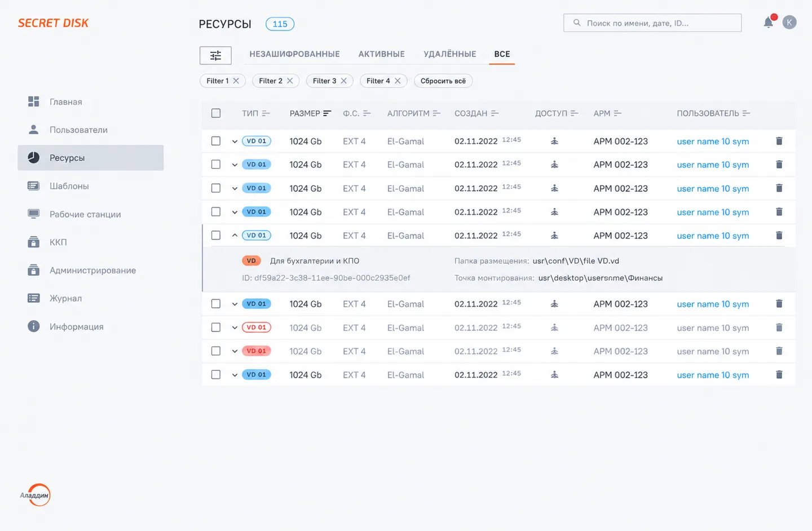Click the sort icon next to СОЗДАН
The image size is (812, 531).
point(495,113)
